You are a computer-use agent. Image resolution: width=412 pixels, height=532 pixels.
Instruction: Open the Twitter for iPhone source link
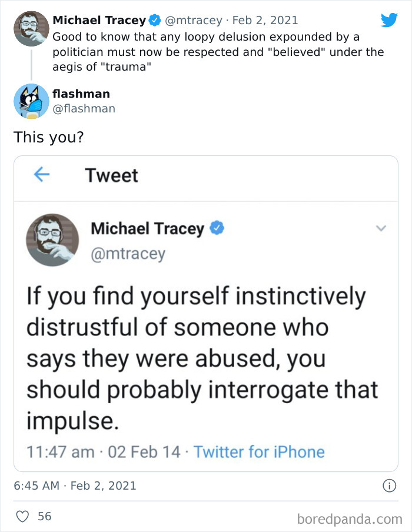260,451
